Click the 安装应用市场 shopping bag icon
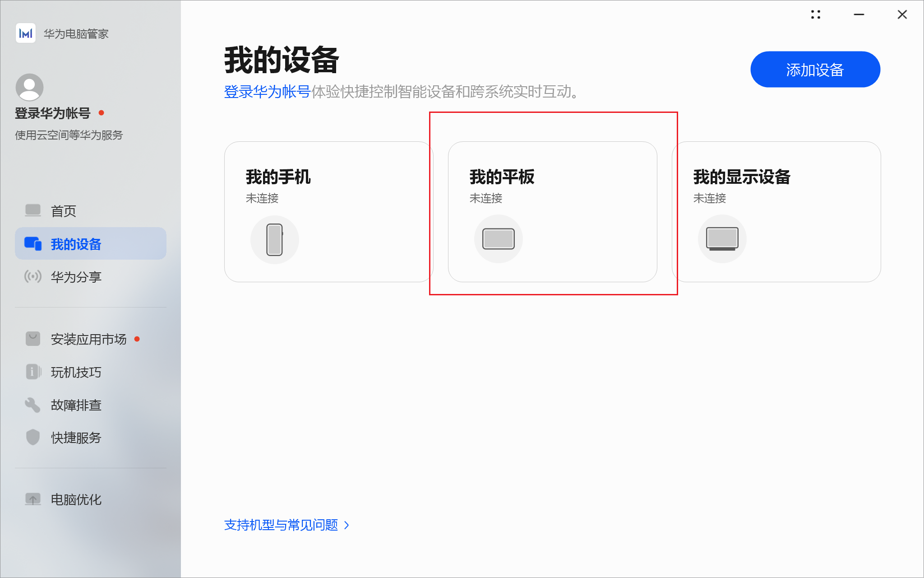Image resolution: width=924 pixels, height=578 pixels. 32,339
